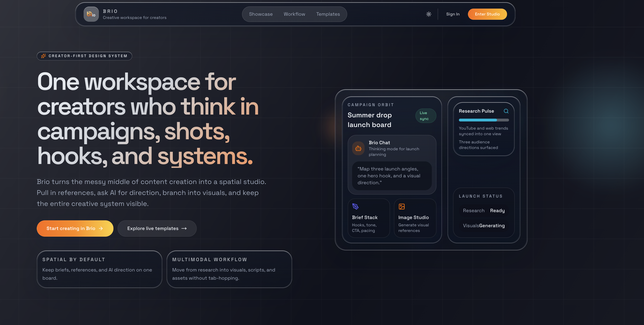Click the Sign In link
The height and width of the screenshot is (325, 644).
tap(452, 14)
